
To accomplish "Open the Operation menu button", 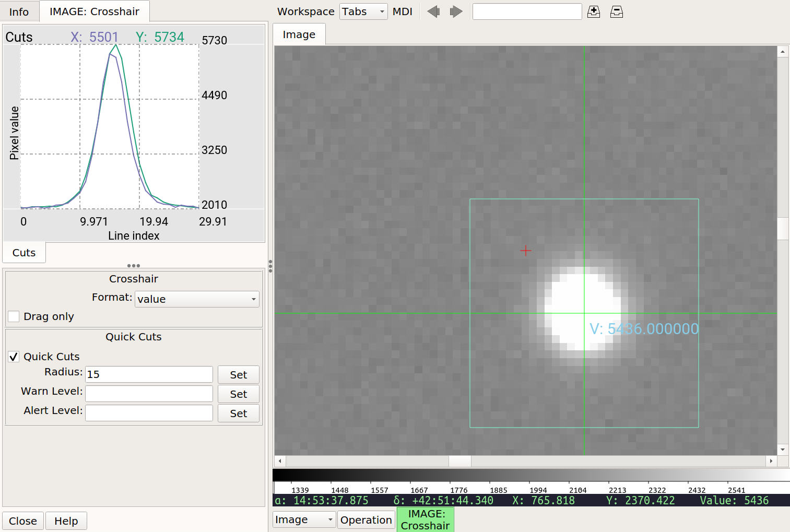I will [366, 520].
